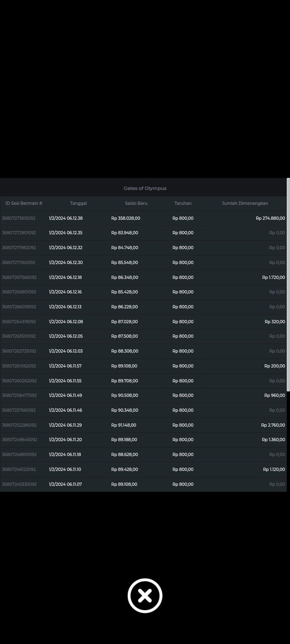Open session ID 36807267566092

(x=19, y=277)
